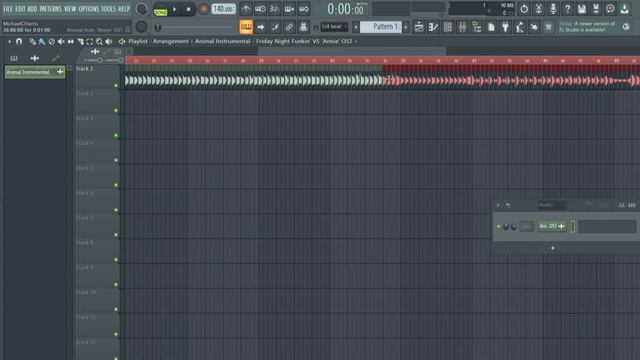The height and width of the screenshot is (360, 640).
Task: Arm the red record button
Action: tap(203, 9)
